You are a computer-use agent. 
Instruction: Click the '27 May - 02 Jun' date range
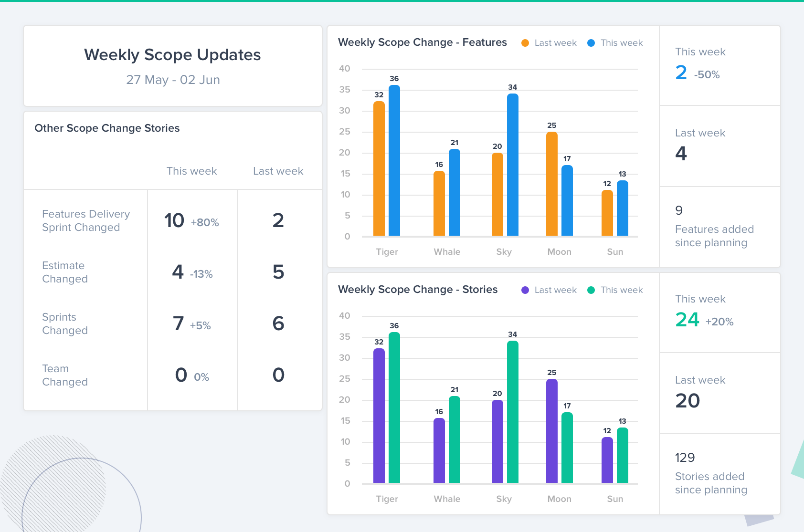click(x=173, y=80)
